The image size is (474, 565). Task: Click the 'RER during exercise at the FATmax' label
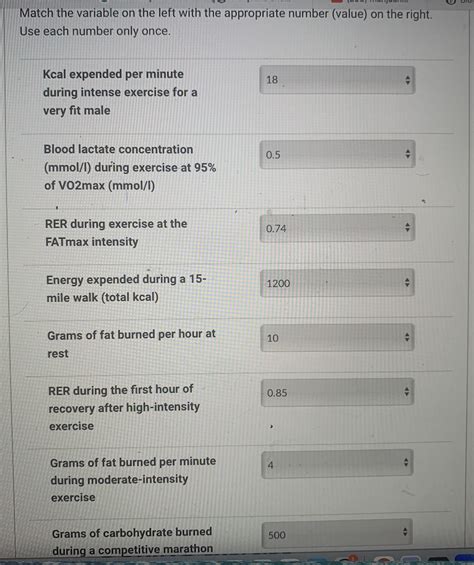point(116,233)
